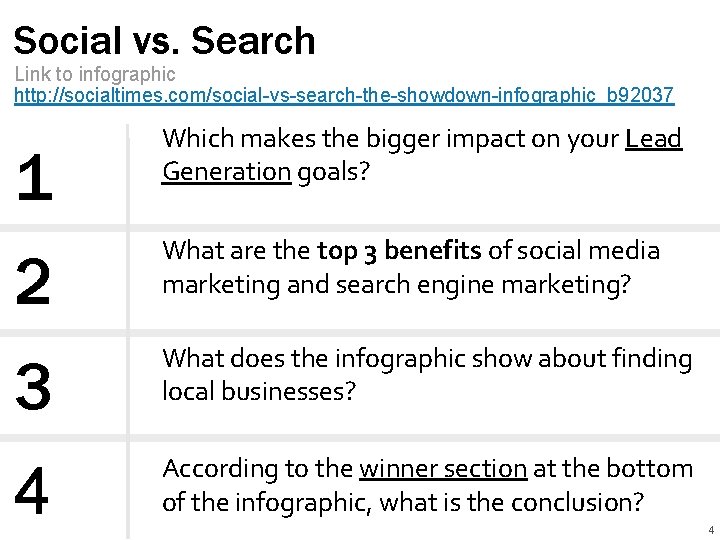Click the large number 2 label

click(33, 281)
